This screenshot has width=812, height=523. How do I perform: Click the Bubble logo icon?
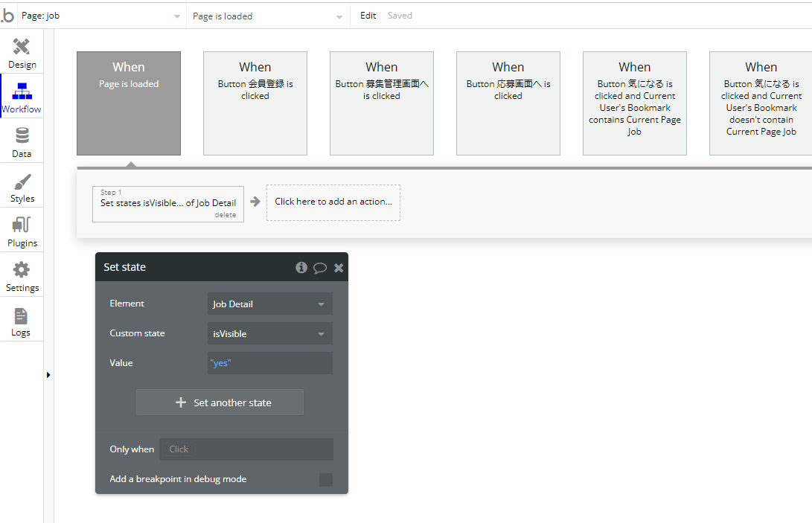click(7, 16)
